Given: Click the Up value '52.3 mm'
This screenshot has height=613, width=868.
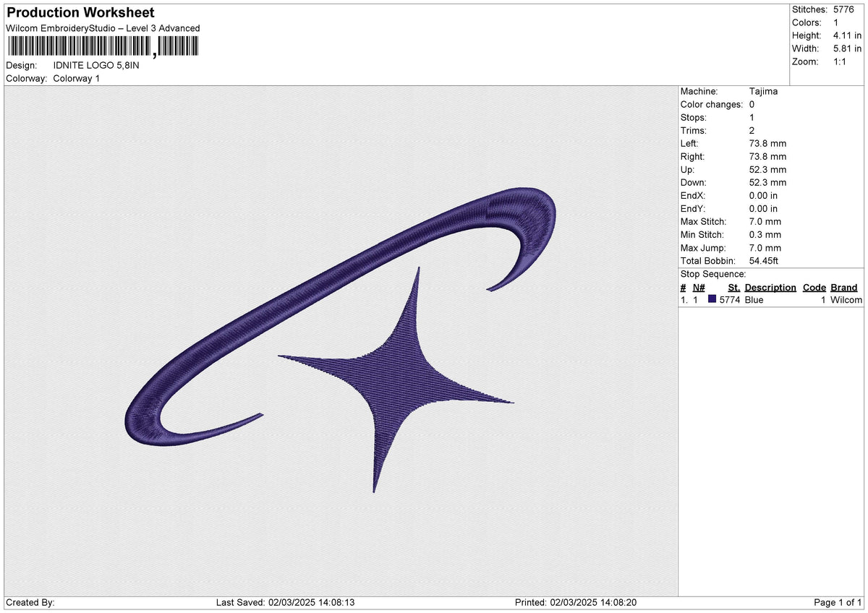Looking at the screenshot, I should [x=768, y=170].
